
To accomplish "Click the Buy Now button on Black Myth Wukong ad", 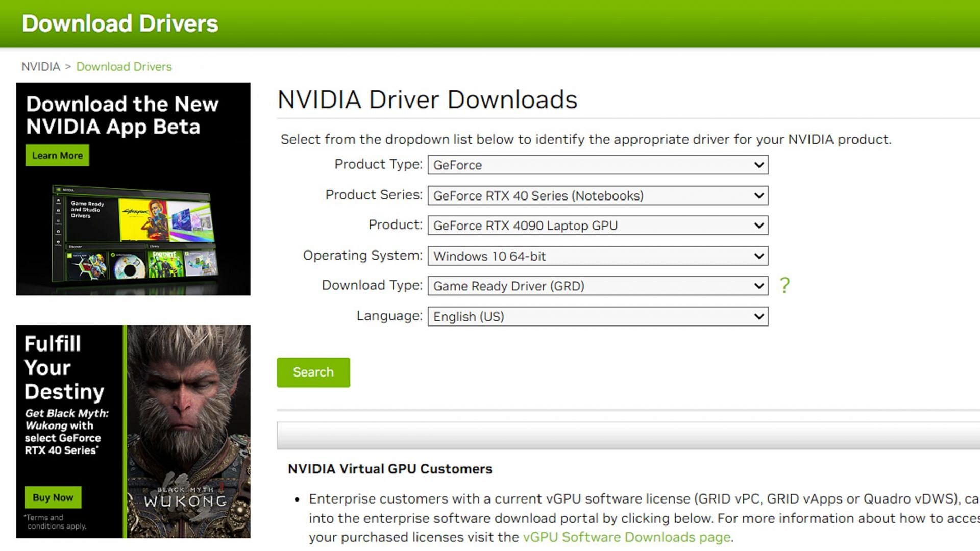I will 54,497.
